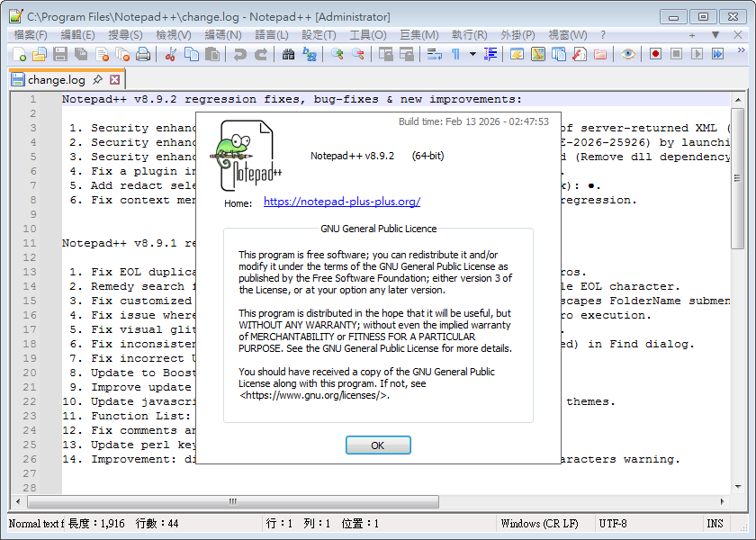Open the 編輯(E) menu

pyautogui.click(x=77, y=35)
